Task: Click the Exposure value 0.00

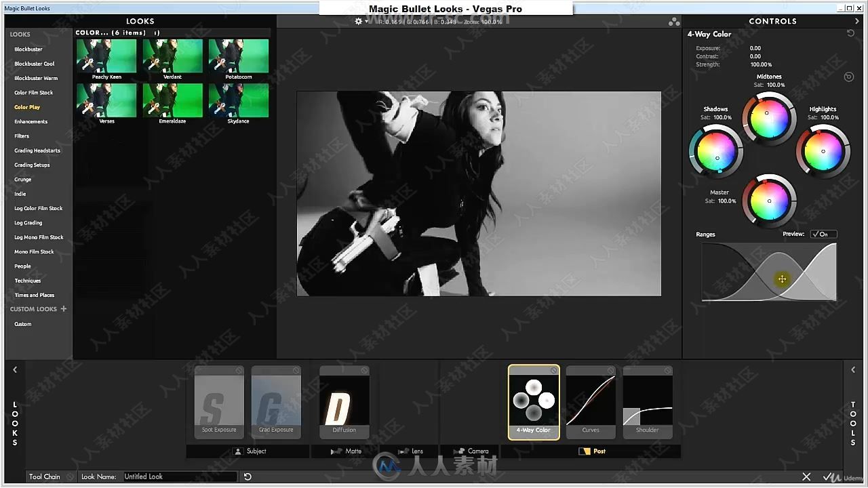Action: click(x=755, y=49)
